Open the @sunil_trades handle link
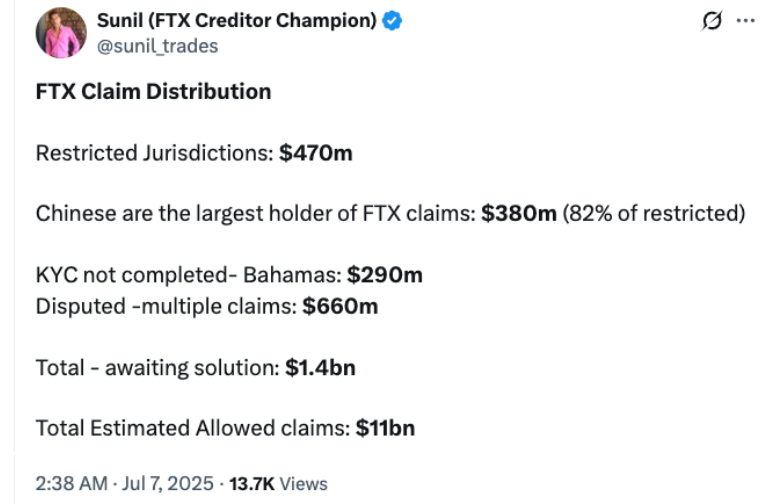This screenshot has height=504, width=772. (x=156, y=46)
